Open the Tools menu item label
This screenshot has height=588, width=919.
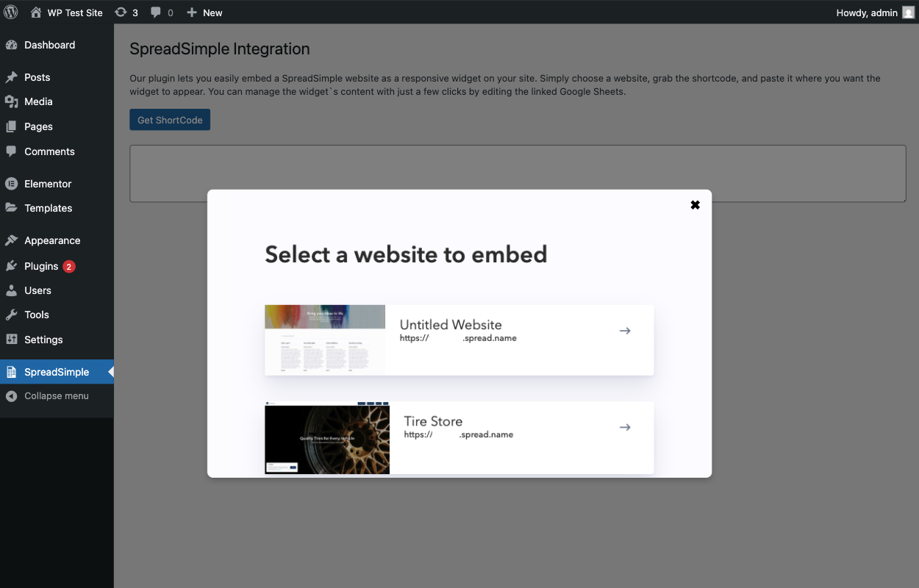(37, 315)
